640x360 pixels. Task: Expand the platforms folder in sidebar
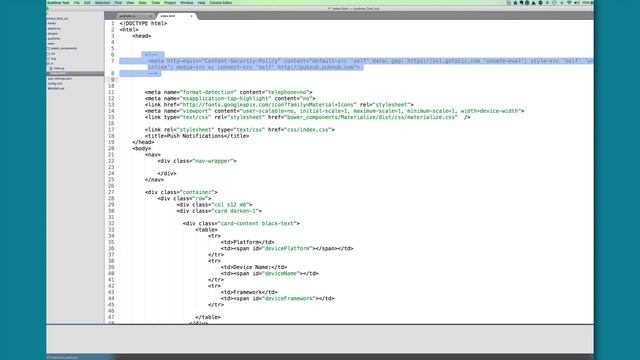(54, 29)
